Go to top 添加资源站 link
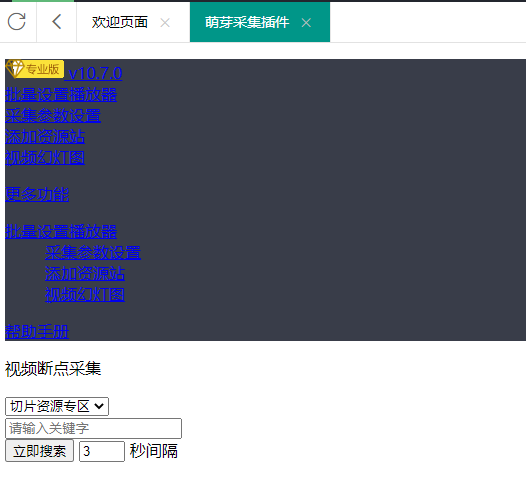The width and height of the screenshot is (526, 504). [45, 137]
